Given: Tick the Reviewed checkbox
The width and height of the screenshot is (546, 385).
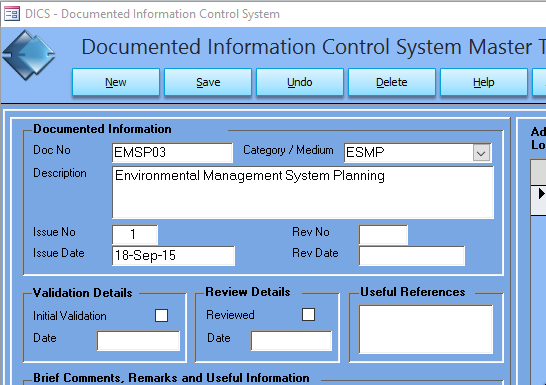Looking at the screenshot, I should pos(309,315).
